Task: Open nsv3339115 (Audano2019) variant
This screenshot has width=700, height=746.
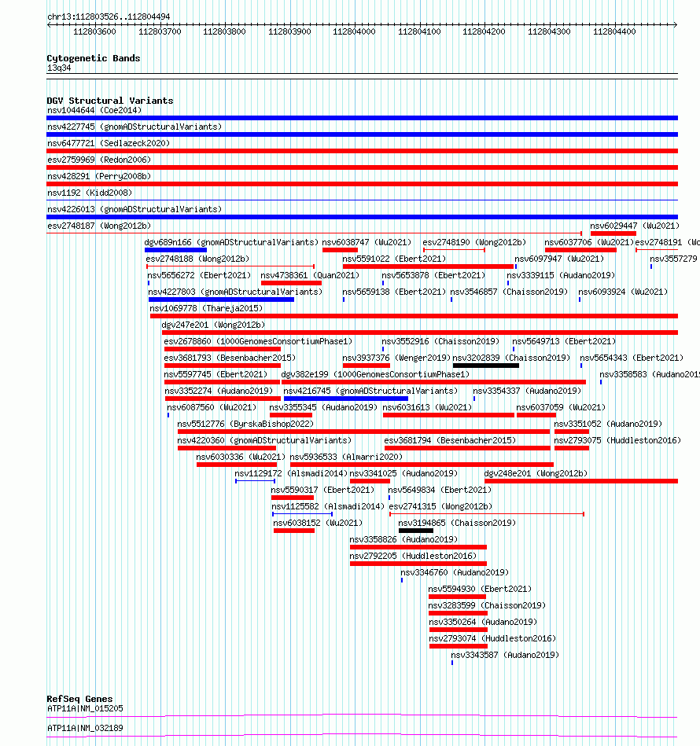Action: coord(561,275)
